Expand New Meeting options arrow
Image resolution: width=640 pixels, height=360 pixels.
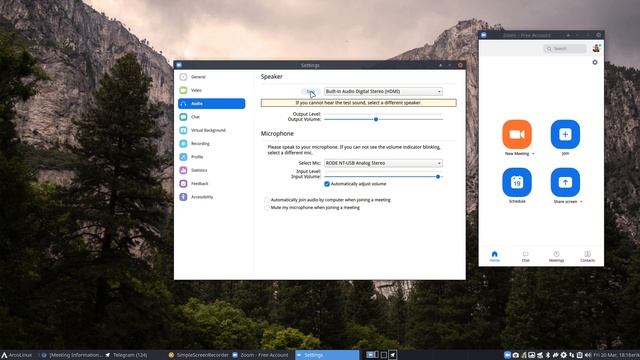[533, 154]
